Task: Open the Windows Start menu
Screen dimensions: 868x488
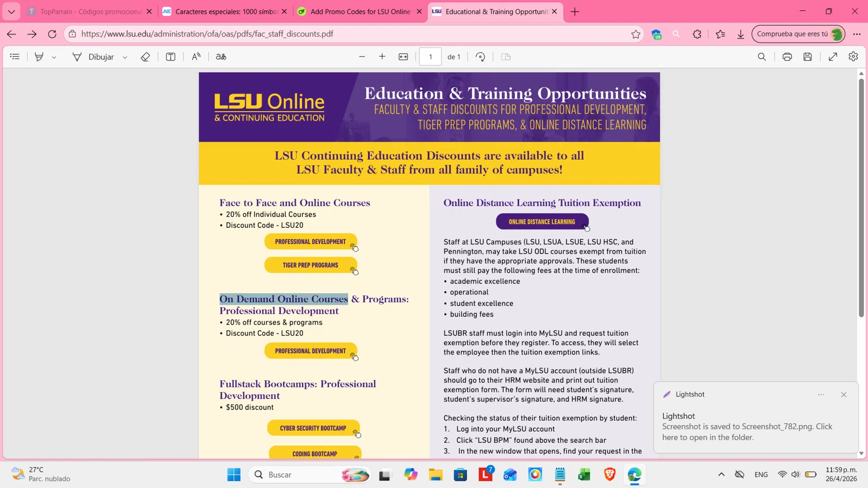Action: (234, 475)
